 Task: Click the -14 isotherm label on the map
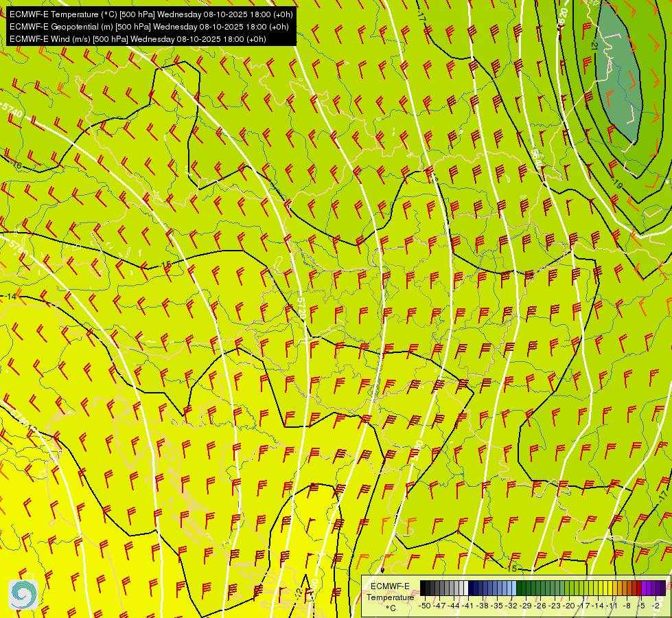10,297
